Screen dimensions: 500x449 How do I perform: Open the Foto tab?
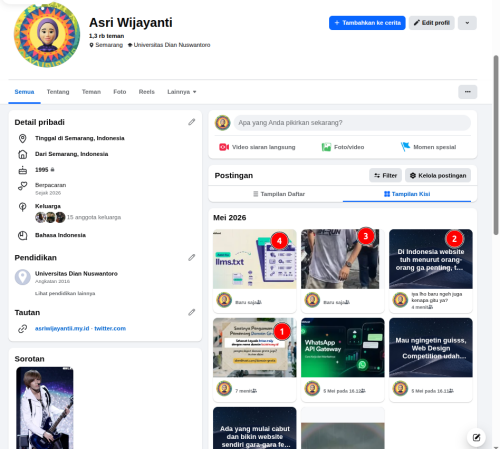coord(120,92)
